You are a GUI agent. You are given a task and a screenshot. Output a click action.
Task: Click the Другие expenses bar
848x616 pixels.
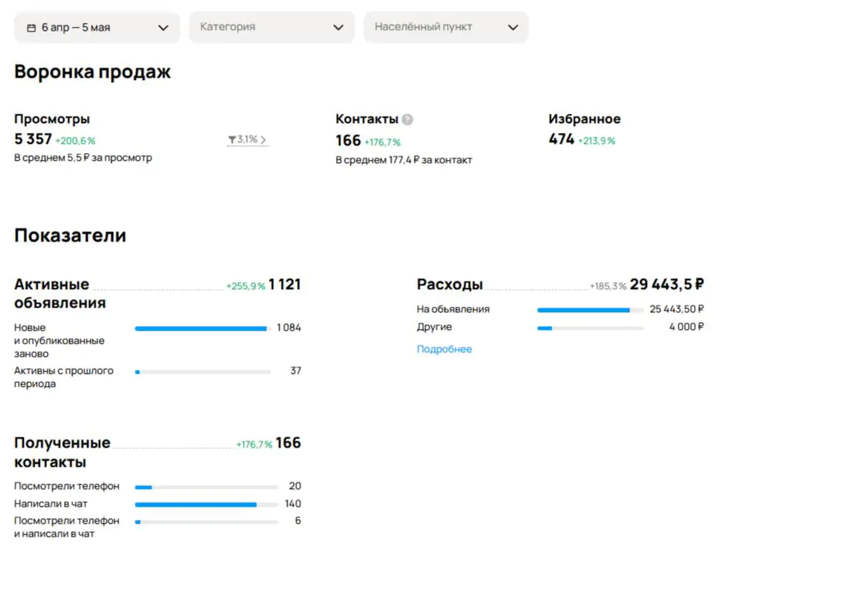pyautogui.click(x=590, y=328)
